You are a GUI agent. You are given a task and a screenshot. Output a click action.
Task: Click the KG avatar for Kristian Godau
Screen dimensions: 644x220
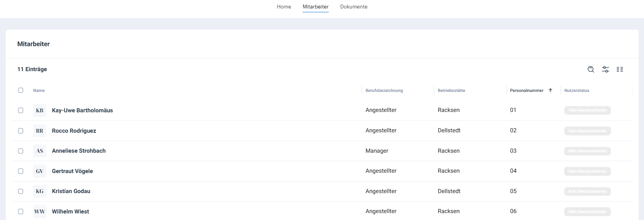click(40, 191)
